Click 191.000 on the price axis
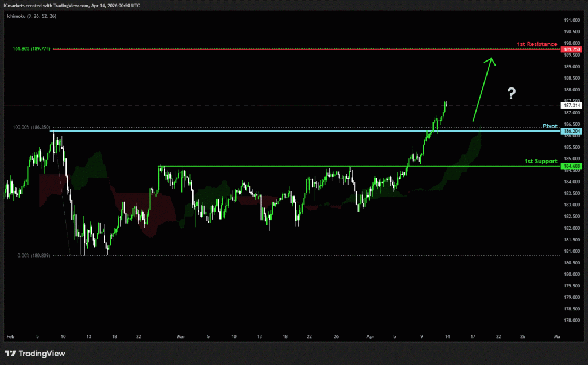588x365 pixels. click(x=571, y=20)
